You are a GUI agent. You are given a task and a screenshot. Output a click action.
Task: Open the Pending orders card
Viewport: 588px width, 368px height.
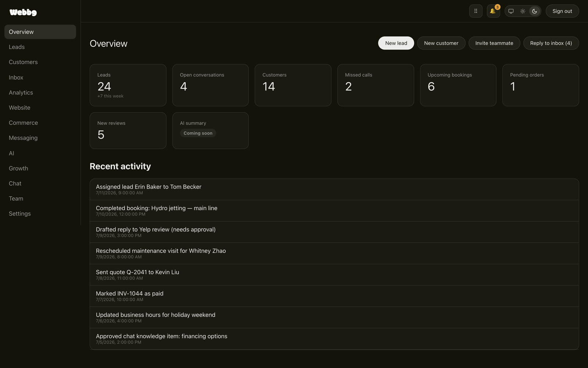tap(541, 85)
